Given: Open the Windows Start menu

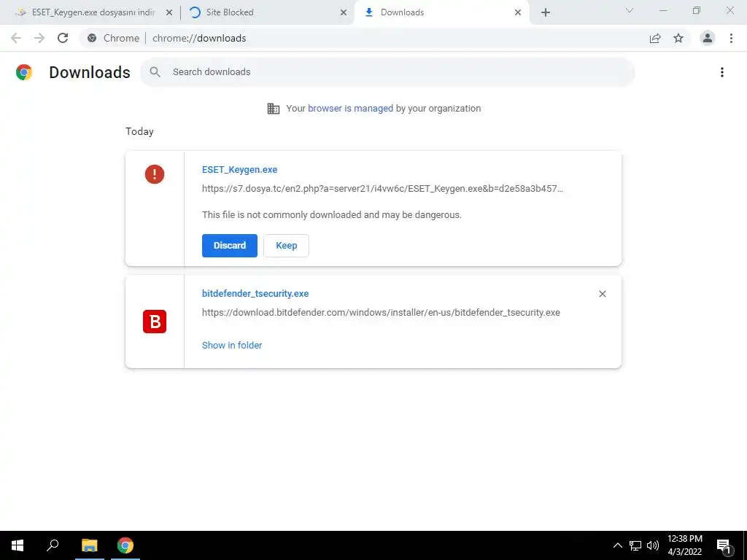Looking at the screenshot, I should coord(18,545).
